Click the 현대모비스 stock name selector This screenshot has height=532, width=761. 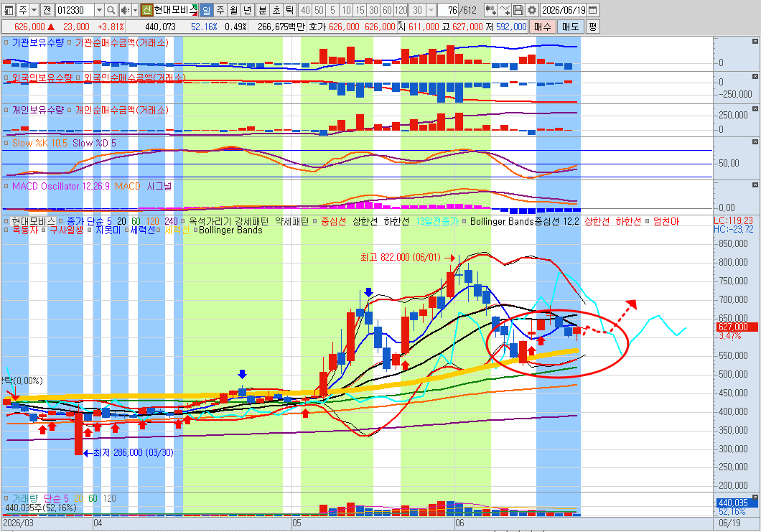pos(176,10)
